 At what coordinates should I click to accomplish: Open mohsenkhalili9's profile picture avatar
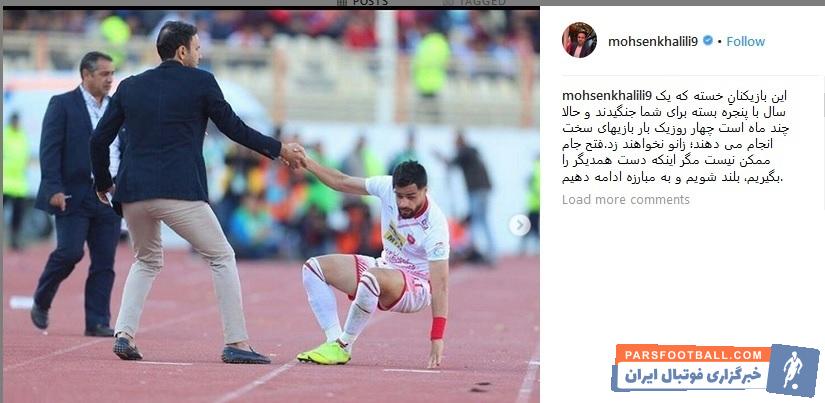579,40
